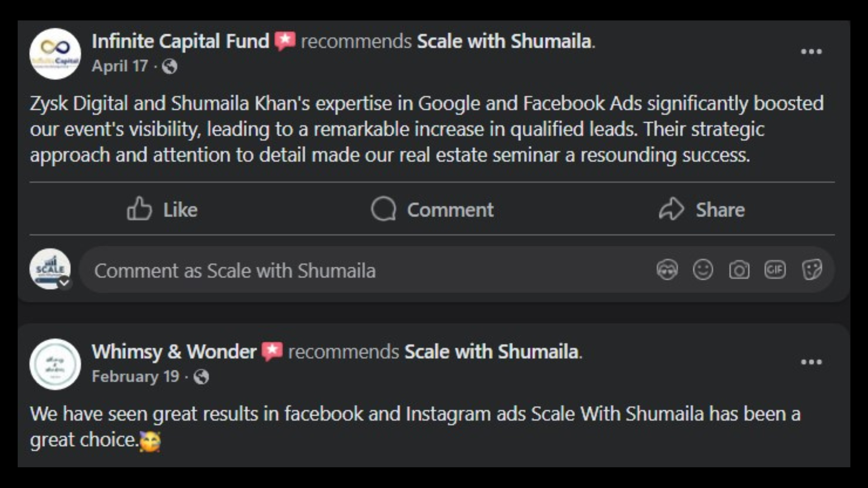Open Infinite Capital Fund profile picture
This screenshot has height=488, width=868.
coord(55,54)
